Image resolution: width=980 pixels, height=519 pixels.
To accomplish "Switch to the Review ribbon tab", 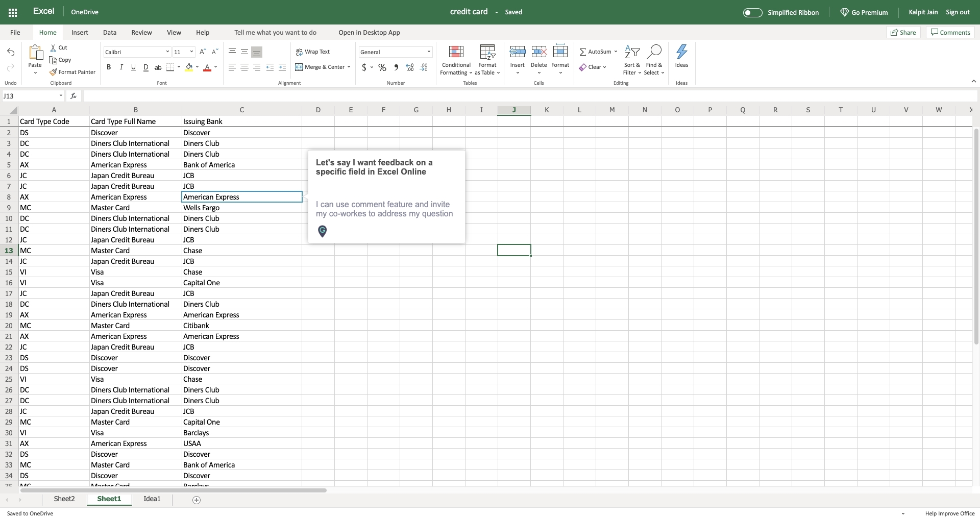I will (141, 32).
